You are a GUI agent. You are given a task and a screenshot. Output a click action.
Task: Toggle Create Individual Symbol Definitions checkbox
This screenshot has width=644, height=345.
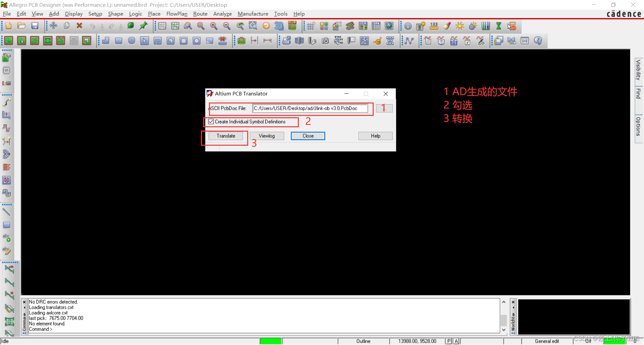point(211,122)
